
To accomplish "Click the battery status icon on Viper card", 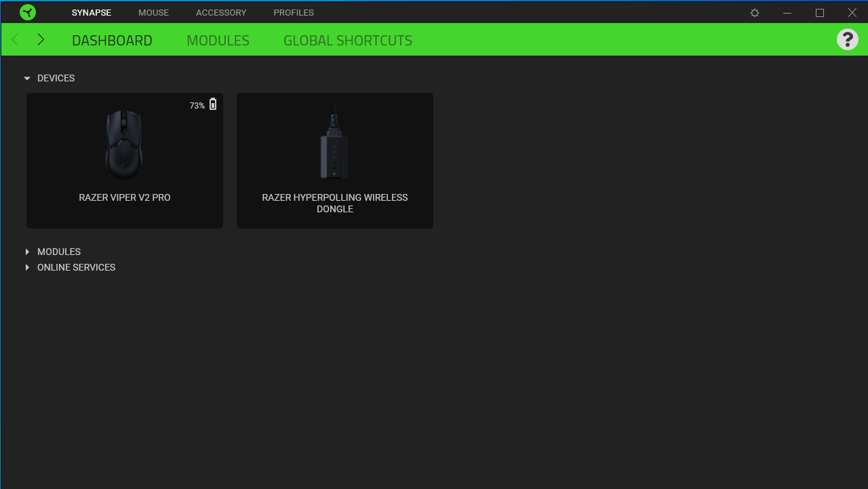I will pos(212,104).
